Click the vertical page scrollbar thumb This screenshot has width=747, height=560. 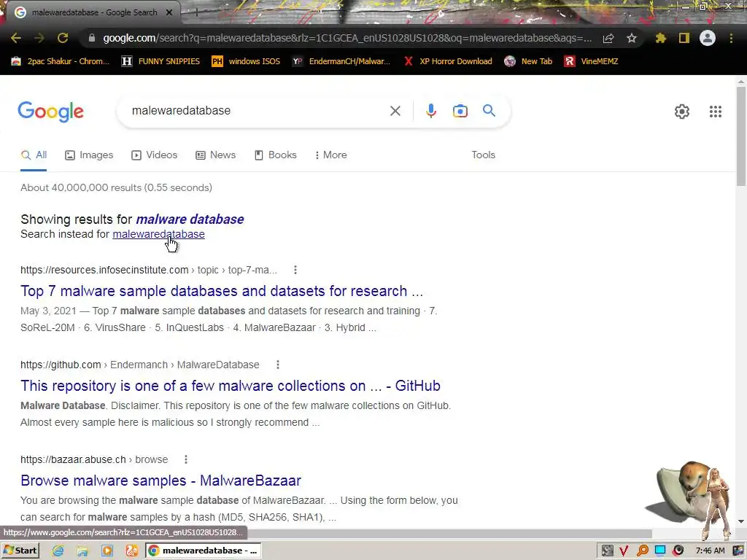(741, 136)
